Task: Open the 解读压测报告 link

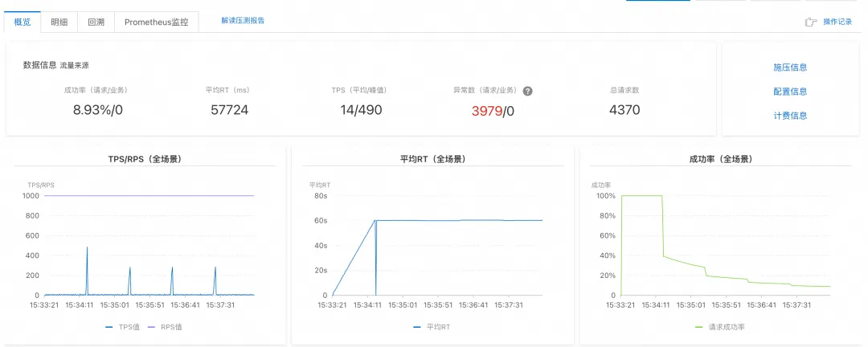Action: pos(243,21)
